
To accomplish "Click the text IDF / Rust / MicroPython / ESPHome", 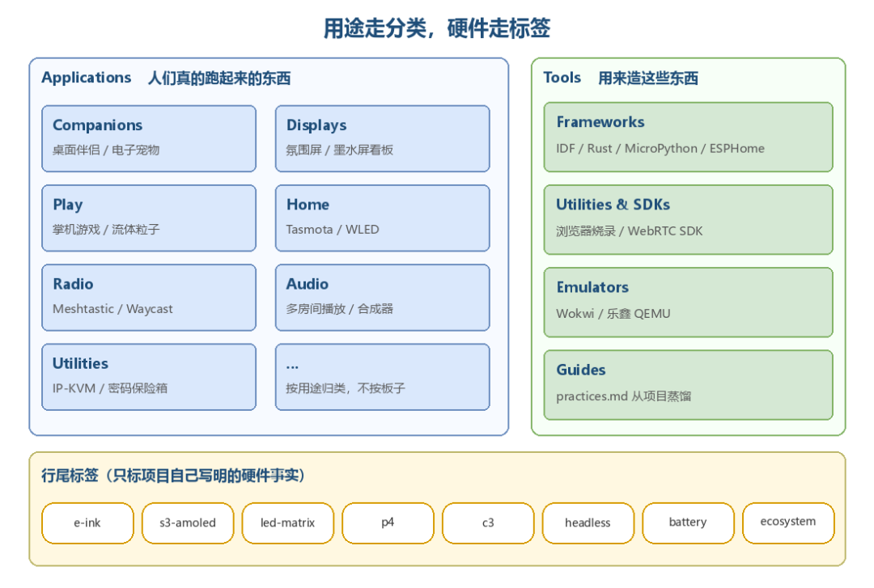I will point(660,149).
